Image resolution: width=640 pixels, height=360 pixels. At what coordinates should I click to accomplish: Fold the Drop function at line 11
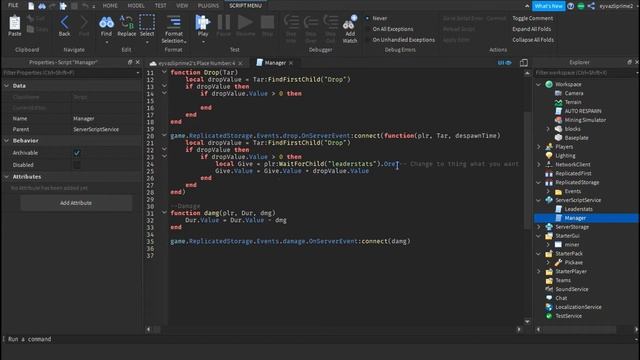point(164,72)
